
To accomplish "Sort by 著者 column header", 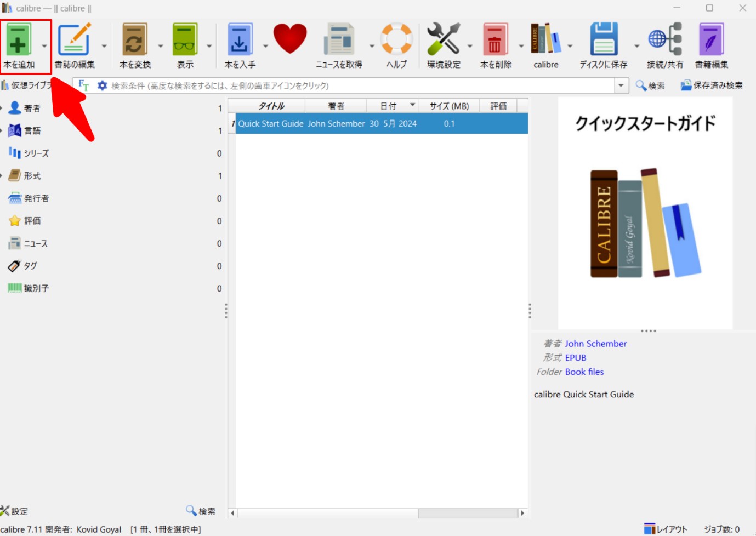I will point(336,106).
